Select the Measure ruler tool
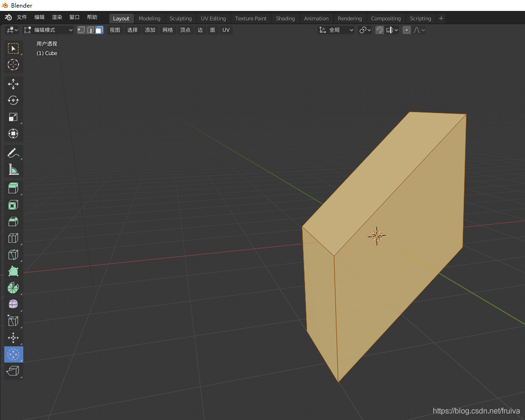This screenshot has height=420, width=525. 13,170
